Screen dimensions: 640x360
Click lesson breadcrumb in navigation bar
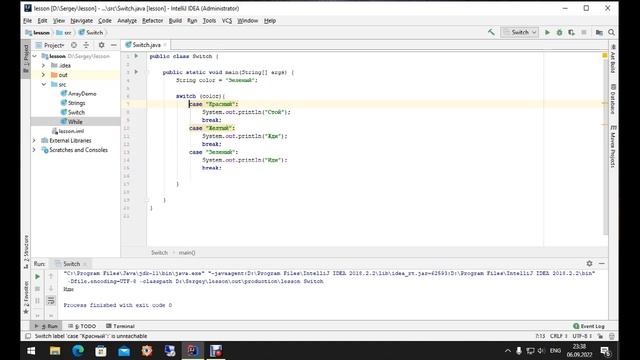coord(38,32)
